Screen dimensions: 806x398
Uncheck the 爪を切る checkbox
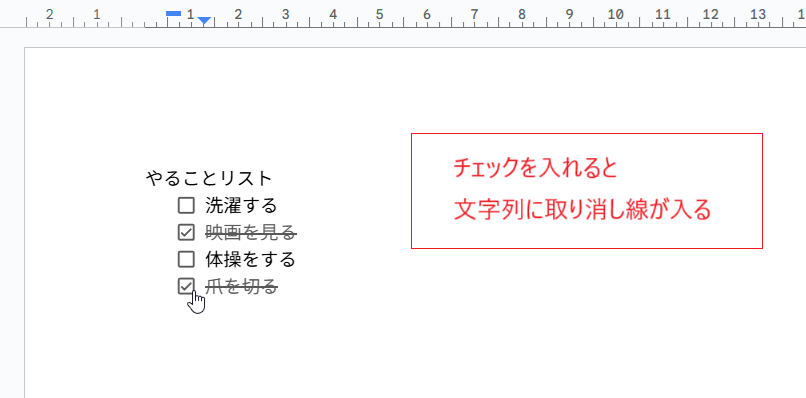(186, 286)
